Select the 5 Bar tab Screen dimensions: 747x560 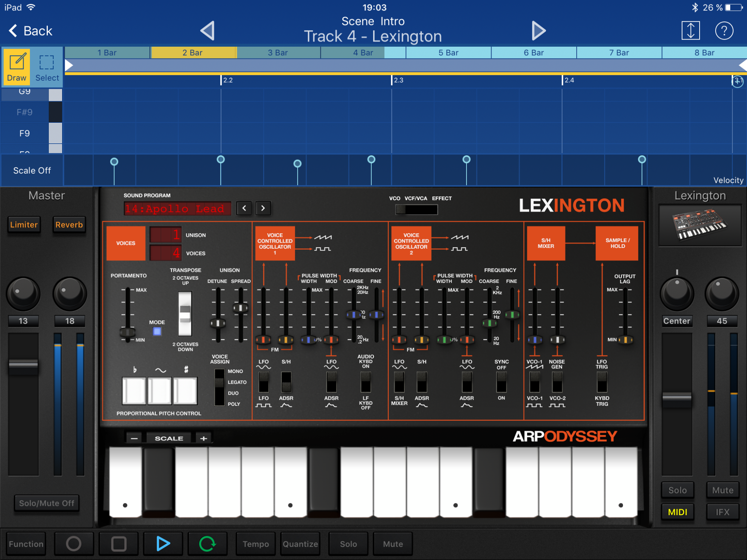[448, 53]
